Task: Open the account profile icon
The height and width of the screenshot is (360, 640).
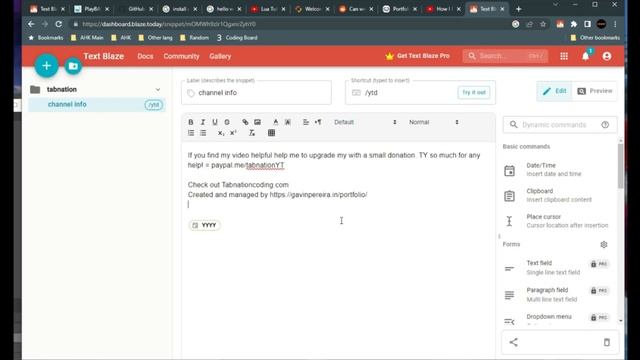Action: click(607, 56)
